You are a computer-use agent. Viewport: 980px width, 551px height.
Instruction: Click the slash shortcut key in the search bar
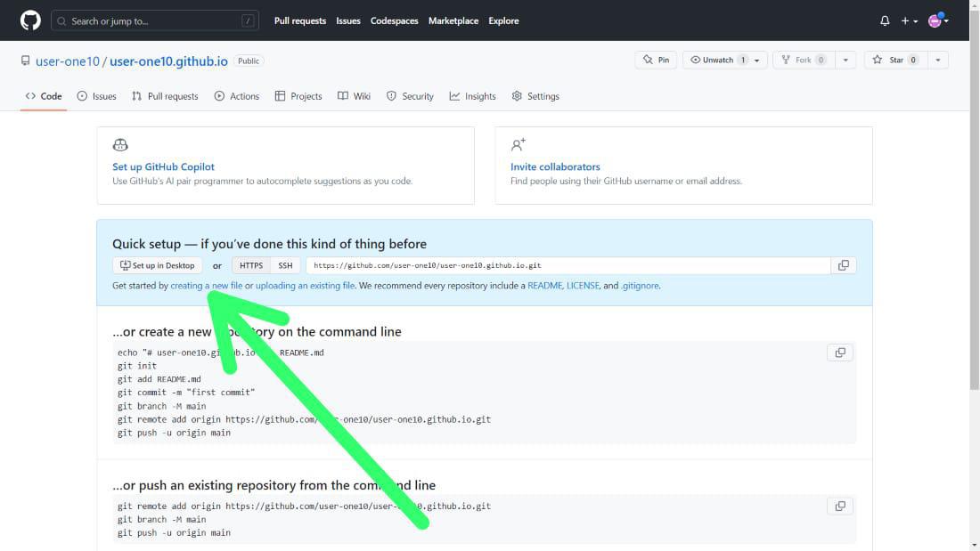249,21
